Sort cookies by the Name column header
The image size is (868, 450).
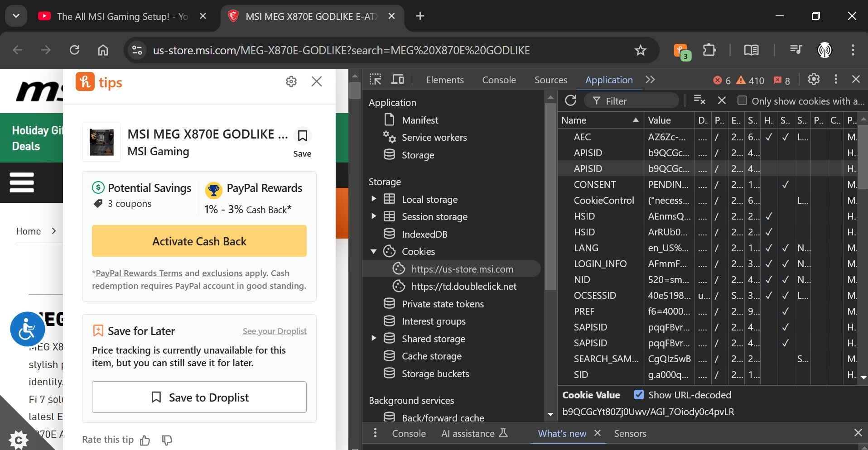pyautogui.click(x=601, y=120)
